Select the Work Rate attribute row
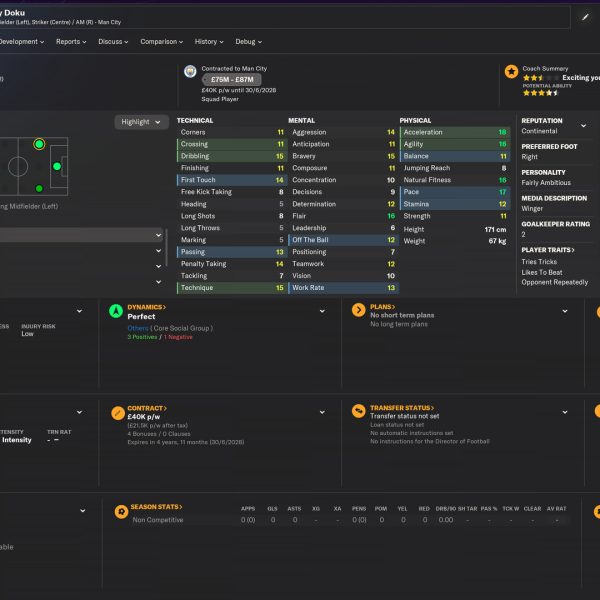This screenshot has height=600, width=600. coord(343,288)
